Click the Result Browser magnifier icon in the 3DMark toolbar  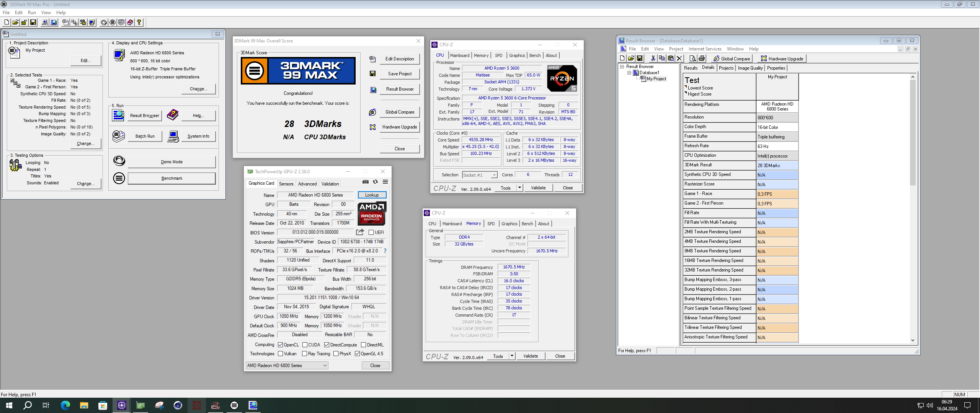54,22
